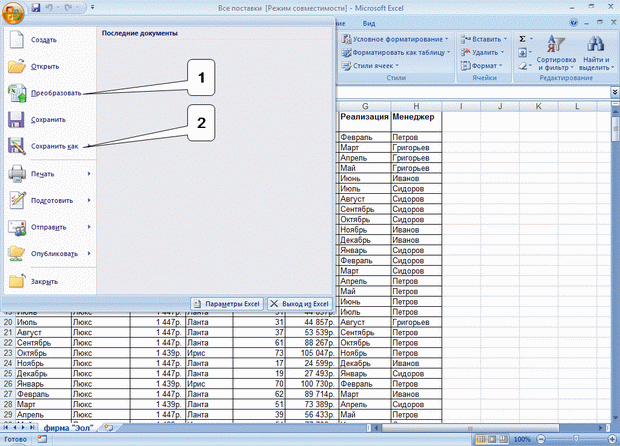Click the Redo icon in Quick Access Toolbar
Image resolution: width=620 pixels, height=446 pixels.
click(68, 8)
